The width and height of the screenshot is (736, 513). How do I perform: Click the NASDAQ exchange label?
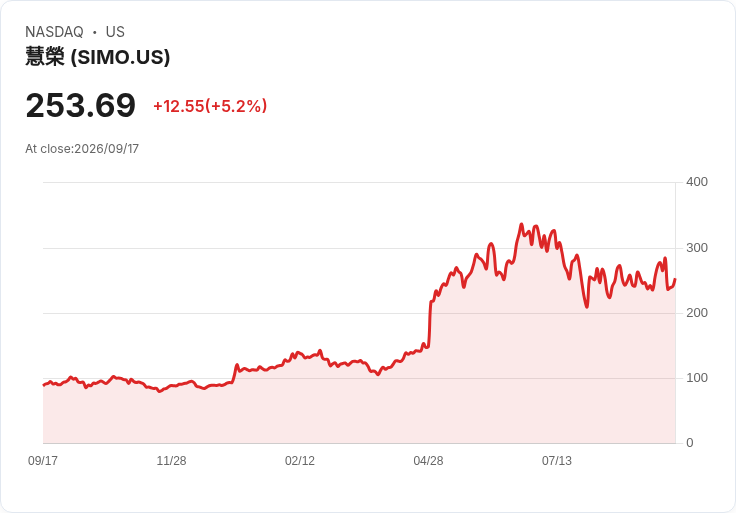(54, 32)
